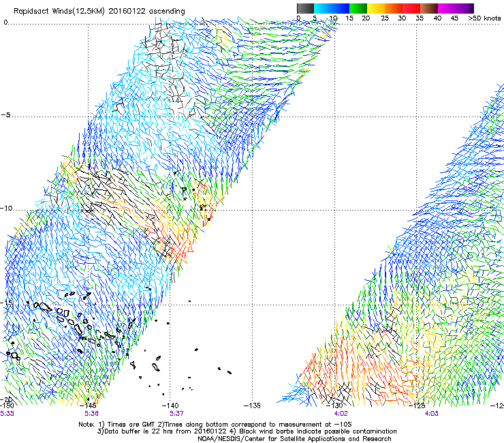
Task: Click the longitude label '-130'
Action: (x=335, y=406)
